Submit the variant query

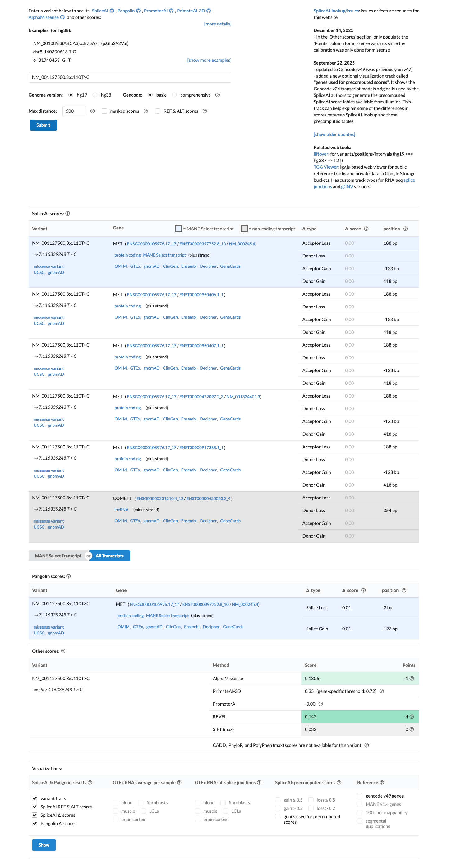point(43,125)
